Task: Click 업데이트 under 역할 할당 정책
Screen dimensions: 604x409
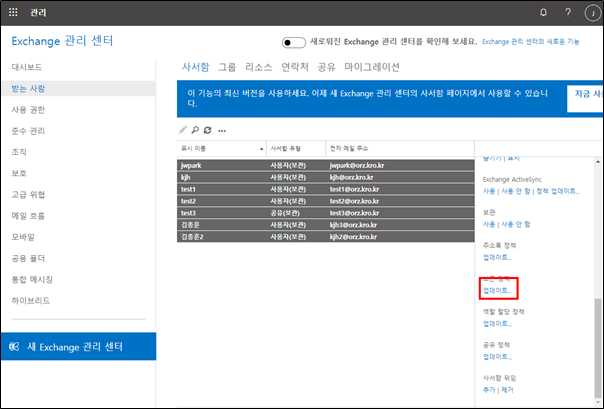Action: point(497,324)
